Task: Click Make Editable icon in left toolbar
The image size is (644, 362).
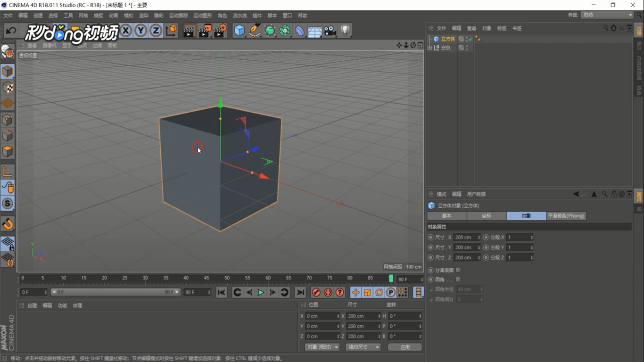Action: 8,51
